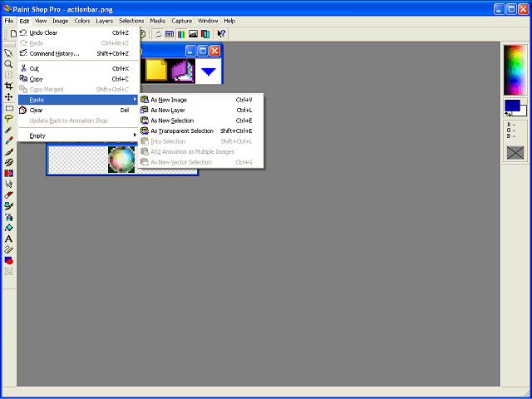532x399 pixels.
Task: Open the Layers menu
Action: (x=104, y=21)
